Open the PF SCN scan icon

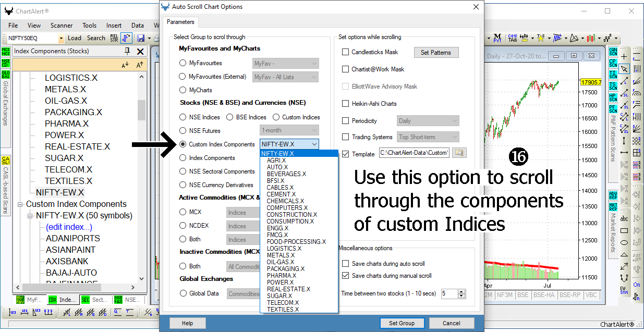pos(613,109)
